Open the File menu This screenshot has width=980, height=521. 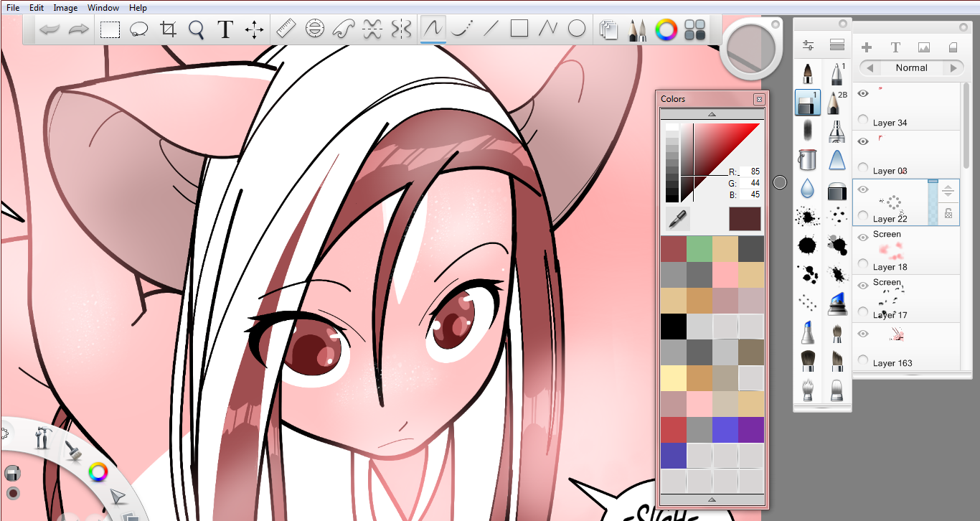coord(13,8)
